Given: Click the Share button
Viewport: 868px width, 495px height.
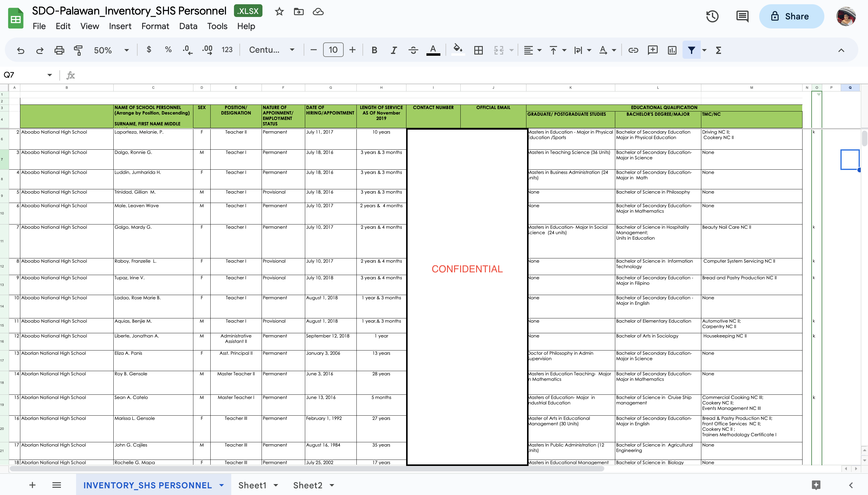Looking at the screenshot, I should tap(791, 16).
